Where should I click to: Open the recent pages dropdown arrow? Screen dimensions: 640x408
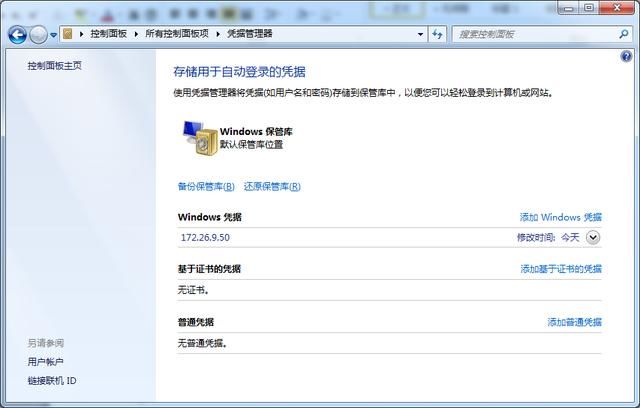pyautogui.click(x=53, y=35)
